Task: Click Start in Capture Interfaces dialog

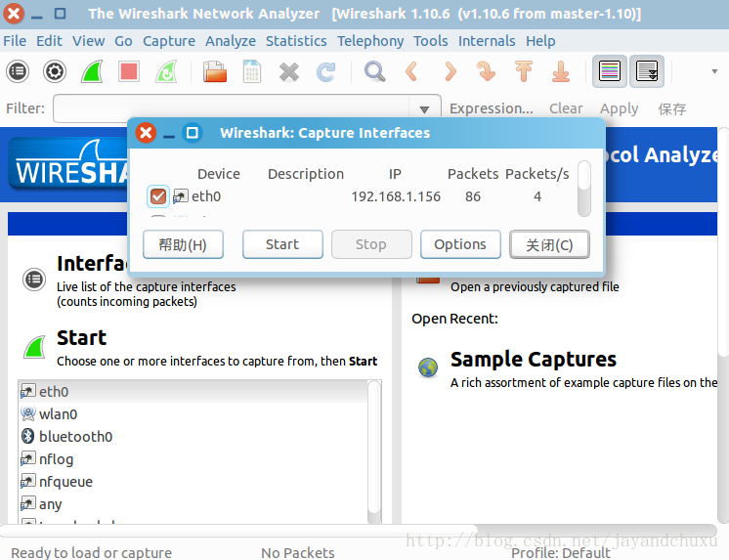Action: [x=282, y=244]
